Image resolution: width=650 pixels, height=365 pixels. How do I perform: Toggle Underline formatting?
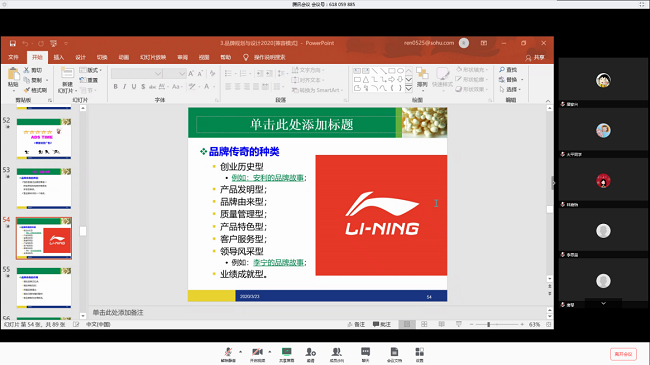[x=133, y=87]
